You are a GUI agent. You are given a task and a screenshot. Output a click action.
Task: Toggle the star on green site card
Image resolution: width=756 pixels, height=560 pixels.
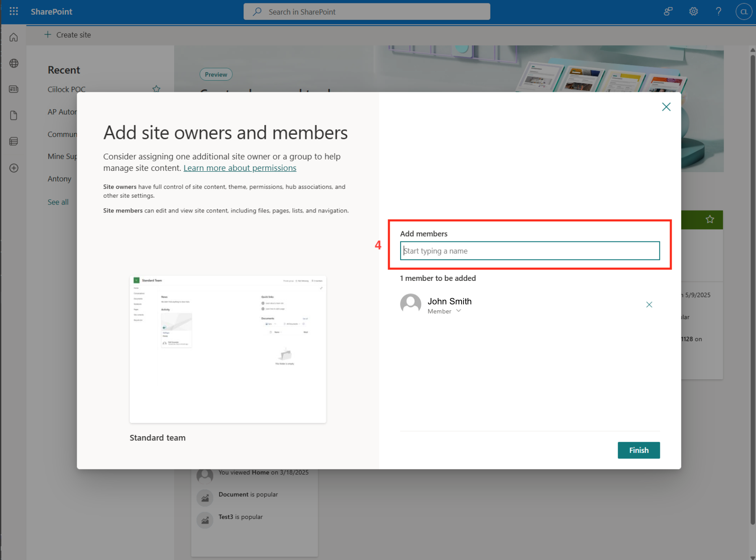(x=709, y=219)
